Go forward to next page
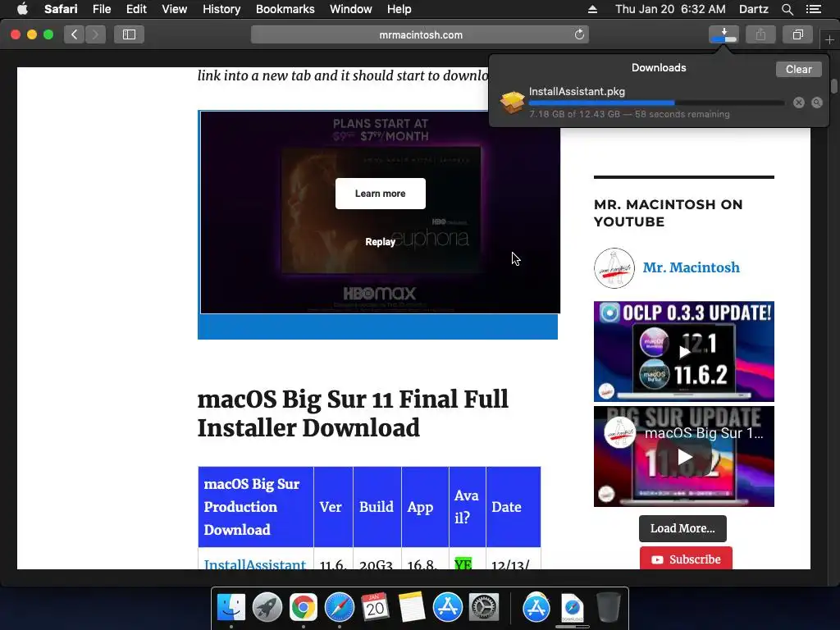 click(95, 34)
